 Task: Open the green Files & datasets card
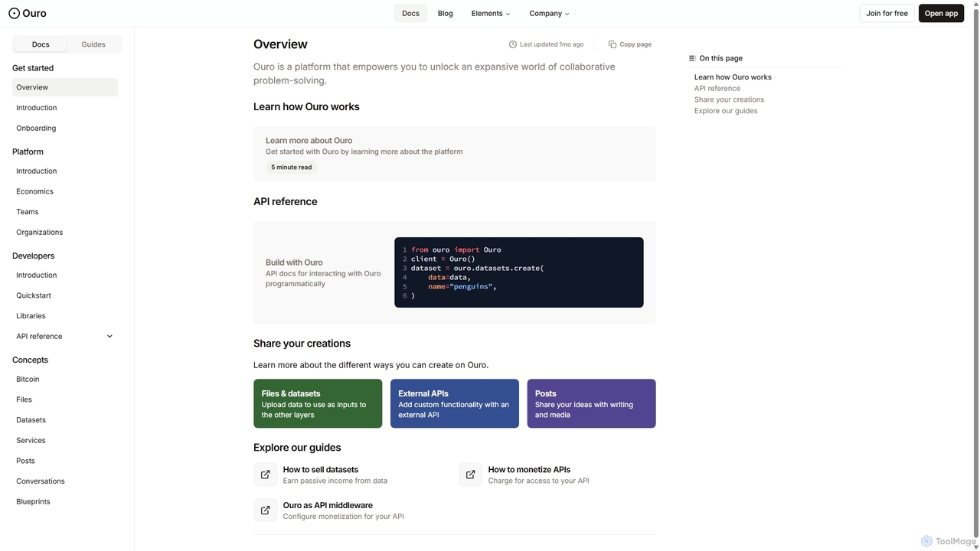[x=318, y=403]
